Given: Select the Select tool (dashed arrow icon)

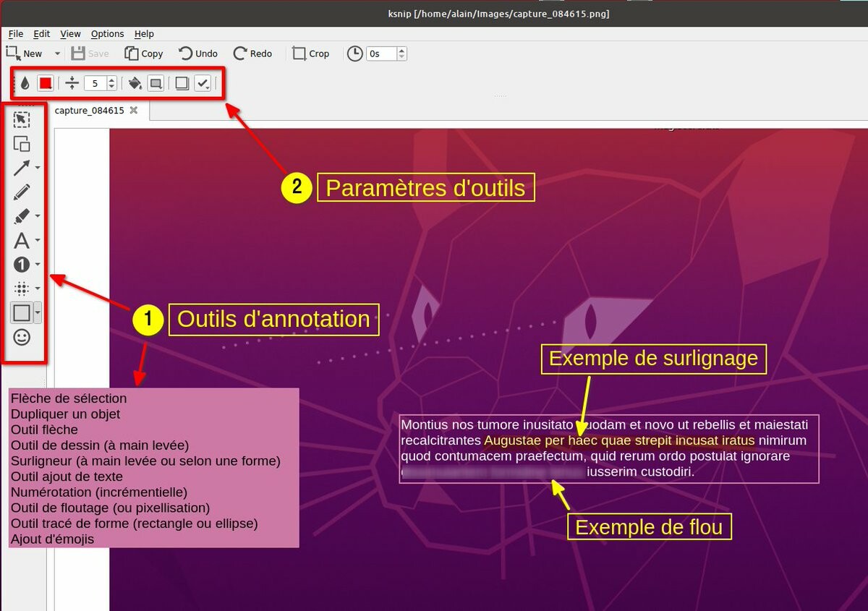Looking at the screenshot, I should coord(22,119).
